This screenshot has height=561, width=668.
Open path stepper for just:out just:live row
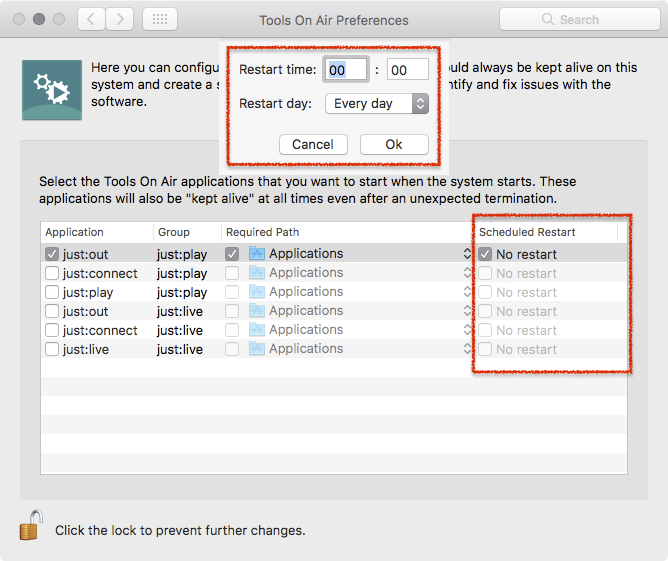coord(467,311)
